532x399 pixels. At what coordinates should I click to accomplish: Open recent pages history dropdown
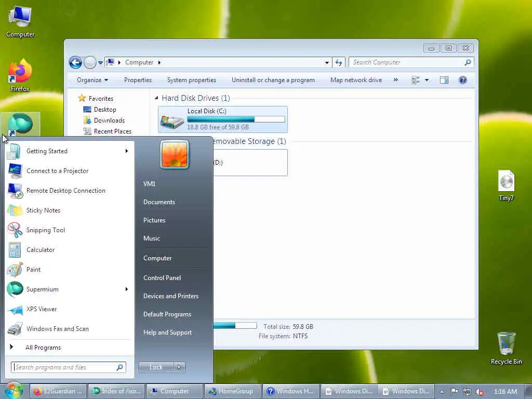point(100,63)
